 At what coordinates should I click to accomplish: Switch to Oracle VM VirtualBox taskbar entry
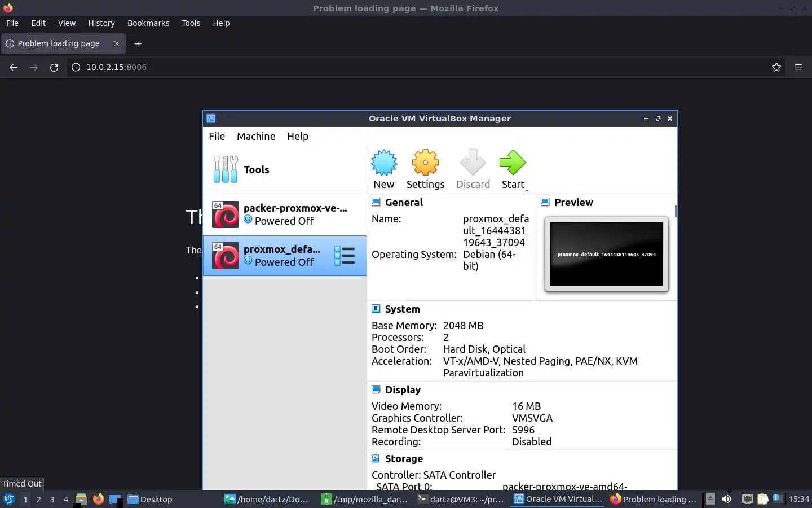click(558, 500)
